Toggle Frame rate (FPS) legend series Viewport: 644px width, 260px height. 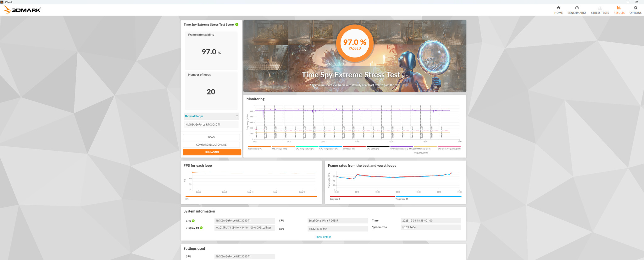[259, 148]
